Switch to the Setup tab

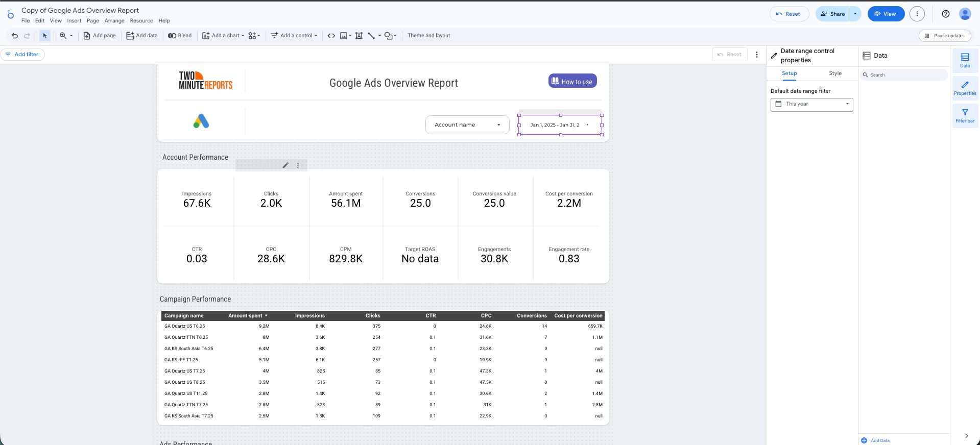789,73
